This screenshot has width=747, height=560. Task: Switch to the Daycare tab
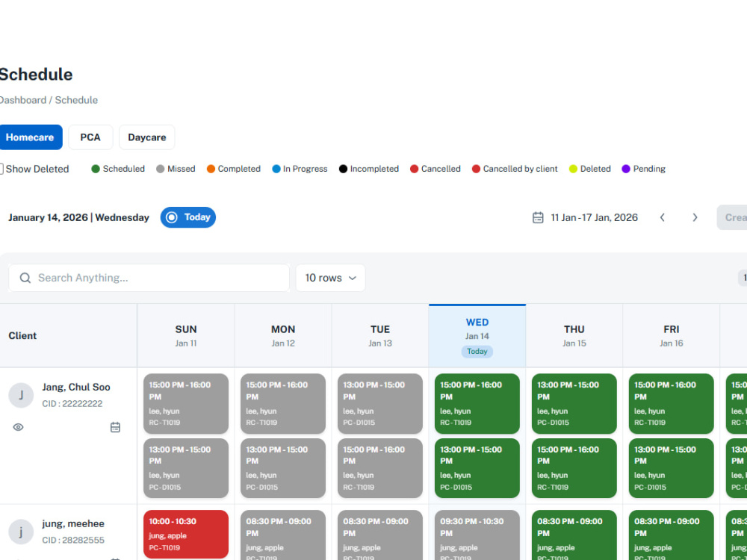(146, 137)
